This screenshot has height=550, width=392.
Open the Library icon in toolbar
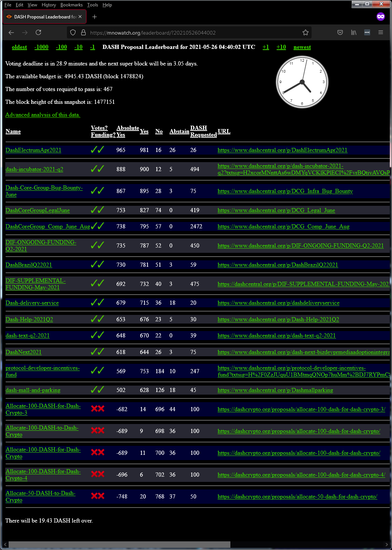(x=354, y=33)
